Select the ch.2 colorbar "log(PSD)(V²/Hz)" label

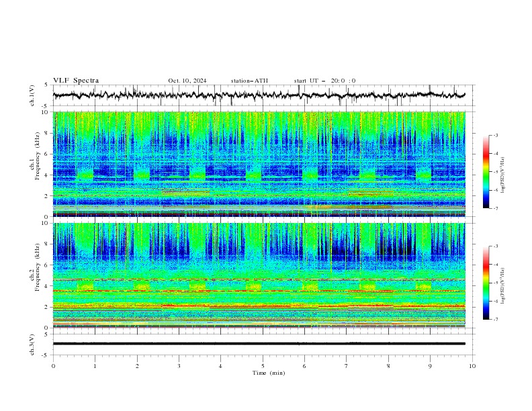503,286
